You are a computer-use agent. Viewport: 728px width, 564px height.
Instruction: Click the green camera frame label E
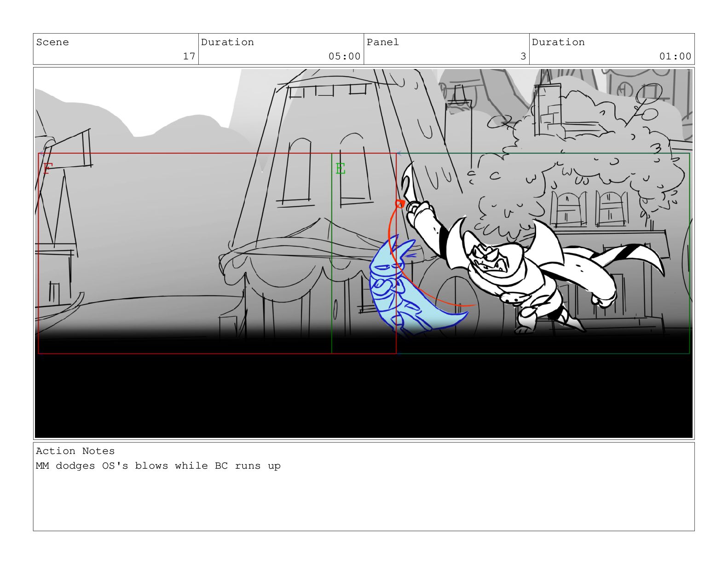pyautogui.click(x=341, y=169)
